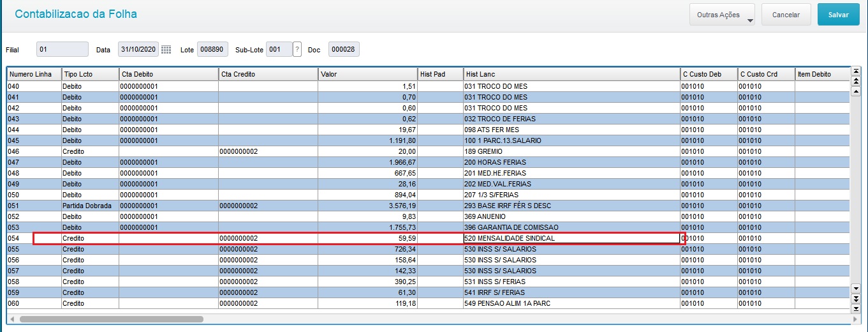Click the C Custo Deb column header
This screenshot has width=868, height=332.
pos(709,74)
